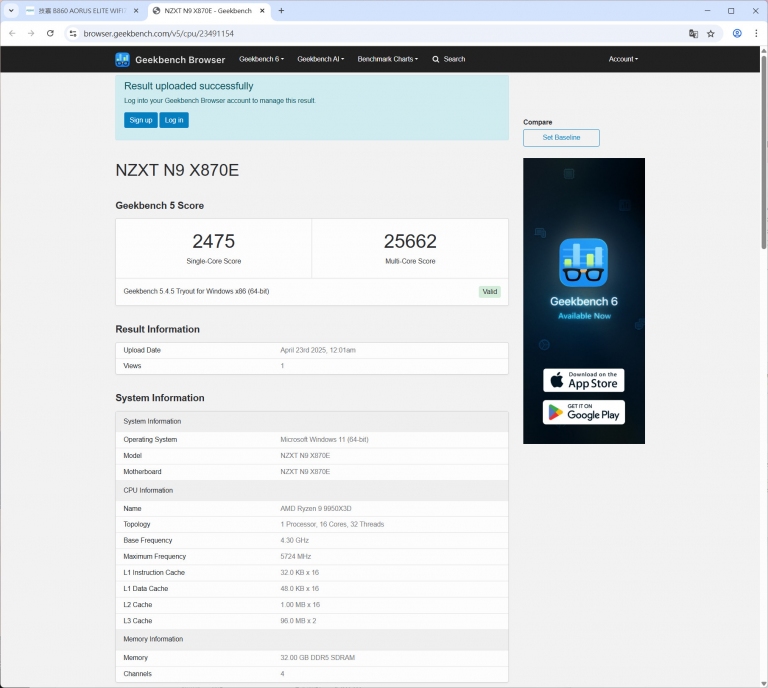Click the NZXT N9 X870E page heading
Image resolution: width=768 pixels, height=688 pixels.
point(177,170)
